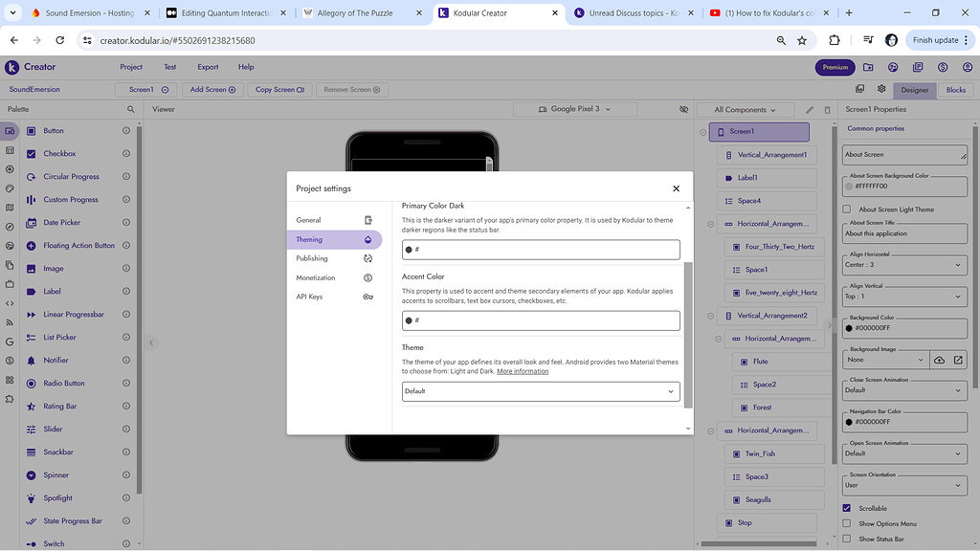Enable the Show Options Menu checkbox

click(x=846, y=523)
